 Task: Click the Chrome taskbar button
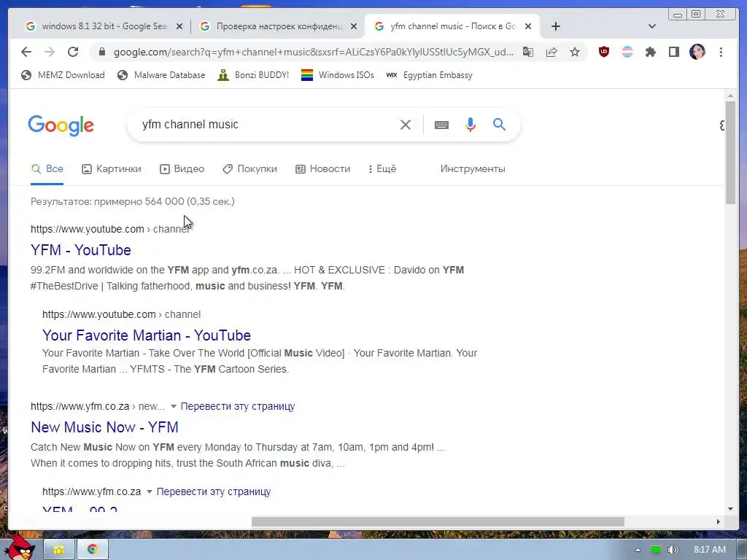pos(93,550)
